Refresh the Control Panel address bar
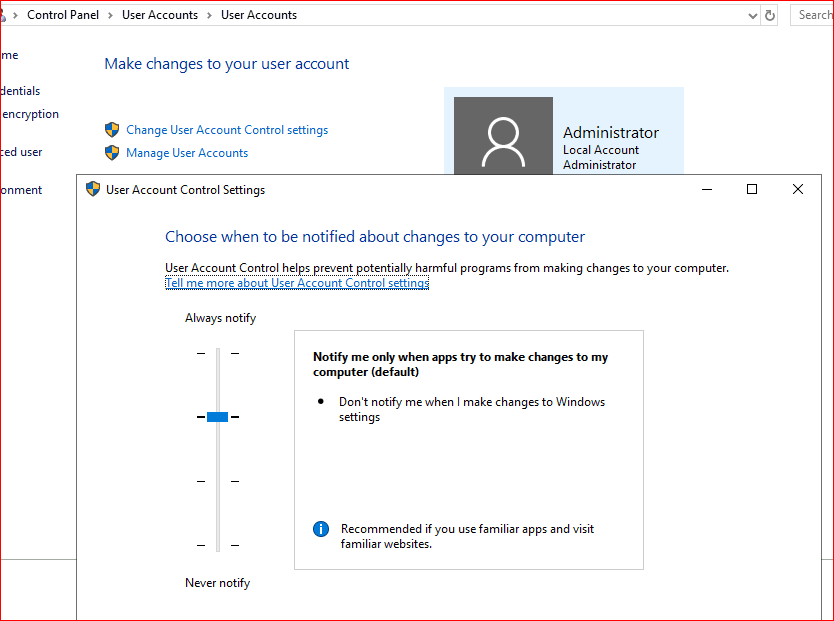834x621 pixels. [x=770, y=15]
